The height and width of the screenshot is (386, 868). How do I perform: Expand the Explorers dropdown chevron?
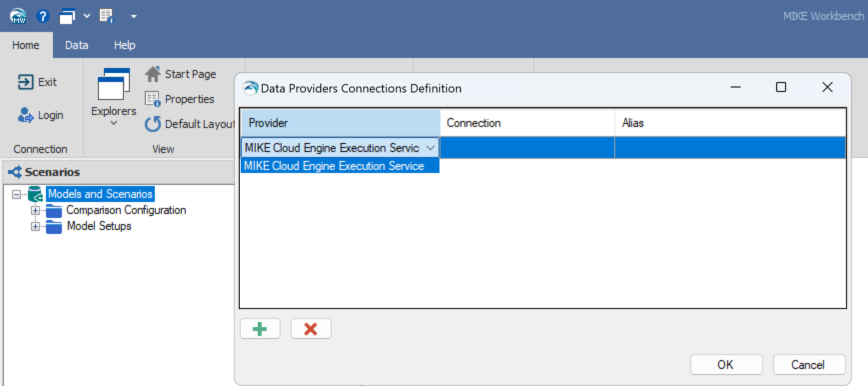pyautogui.click(x=114, y=123)
